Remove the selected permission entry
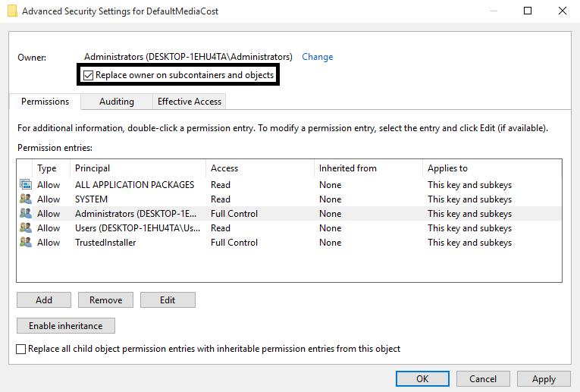The height and width of the screenshot is (392, 580). tap(105, 300)
